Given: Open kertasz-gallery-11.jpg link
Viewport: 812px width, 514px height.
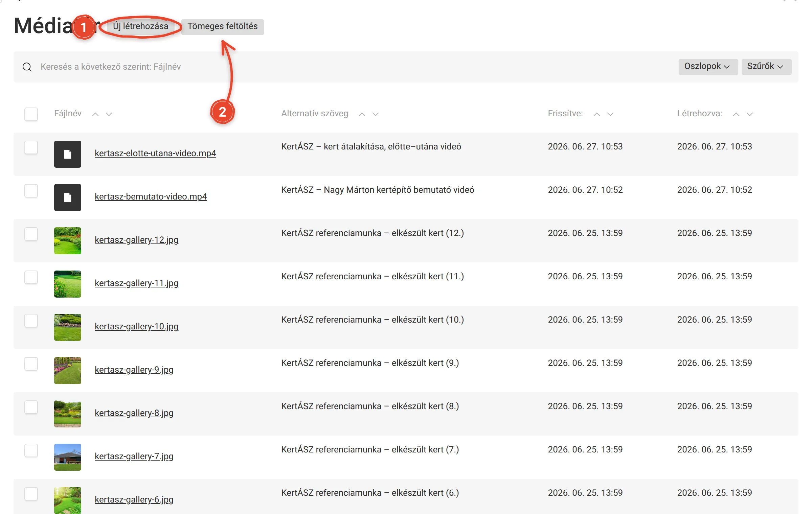Looking at the screenshot, I should coord(136,283).
